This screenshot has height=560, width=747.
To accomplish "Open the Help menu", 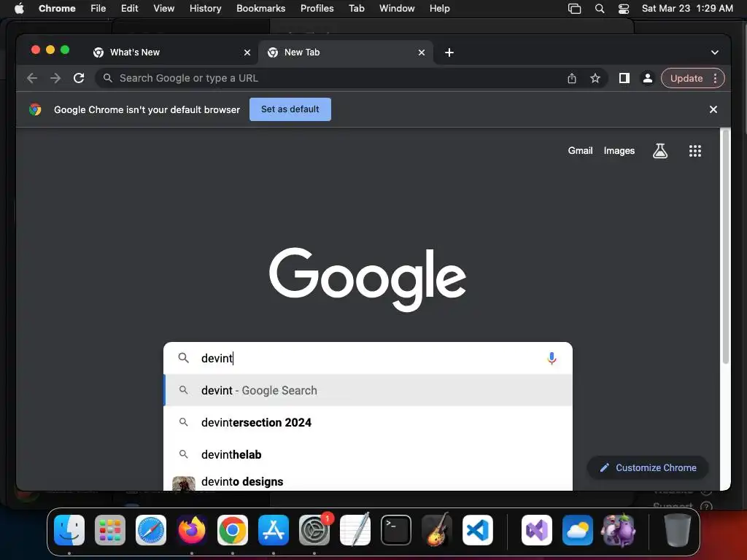I will [439, 9].
